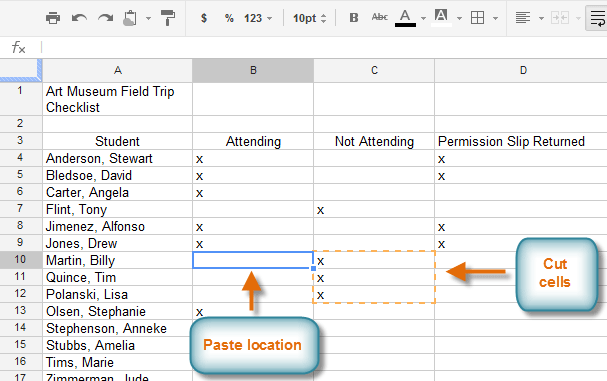
Task: Open the background color dropdown arrow
Action: click(x=460, y=18)
